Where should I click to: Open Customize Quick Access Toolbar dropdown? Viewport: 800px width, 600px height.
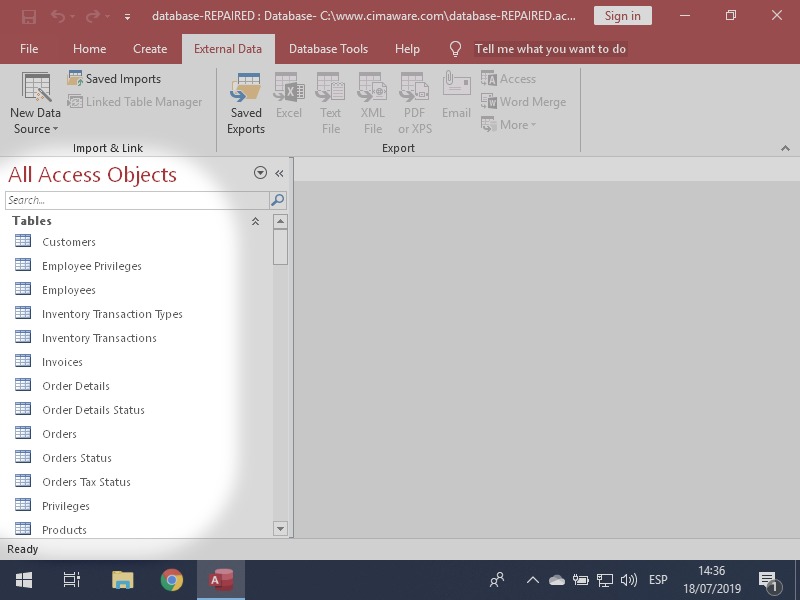click(127, 17)
